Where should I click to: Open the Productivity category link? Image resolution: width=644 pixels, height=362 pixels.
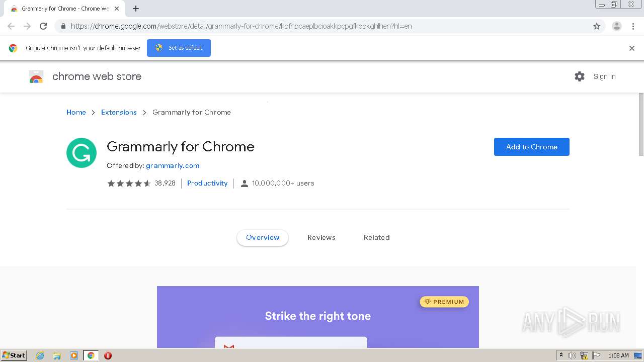(x=207, y=183)
